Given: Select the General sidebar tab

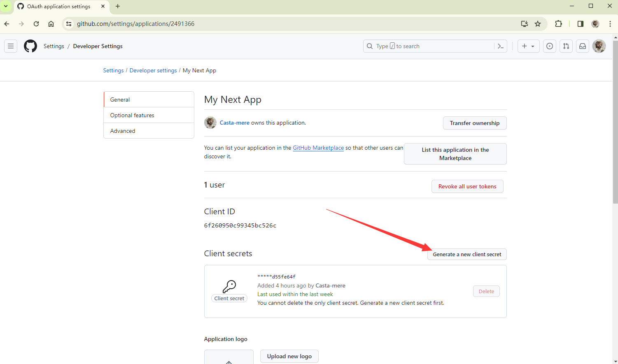Looking at the screenshot, I should [149, 100].
